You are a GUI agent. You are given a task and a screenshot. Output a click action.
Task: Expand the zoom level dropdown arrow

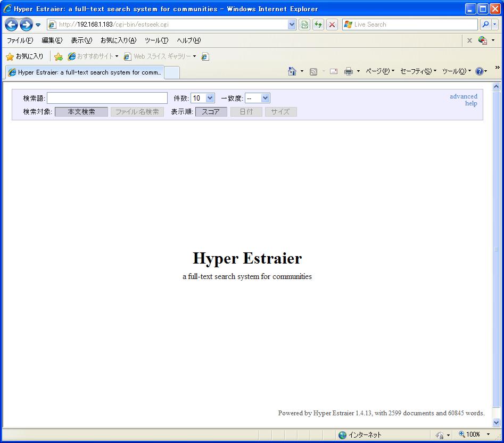(488, 434)
